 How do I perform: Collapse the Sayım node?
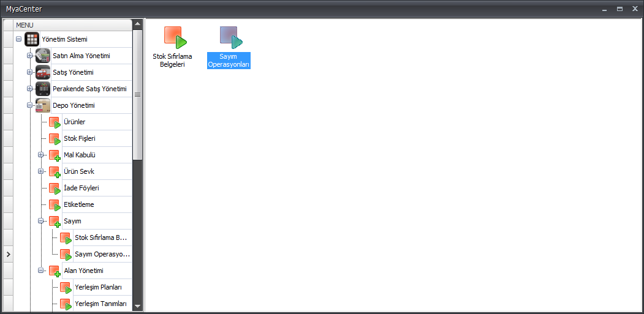click(x=40, y=221)
